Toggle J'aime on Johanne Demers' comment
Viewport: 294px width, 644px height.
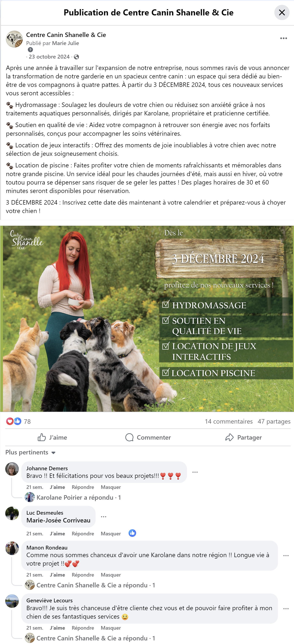tap(57, 487)
